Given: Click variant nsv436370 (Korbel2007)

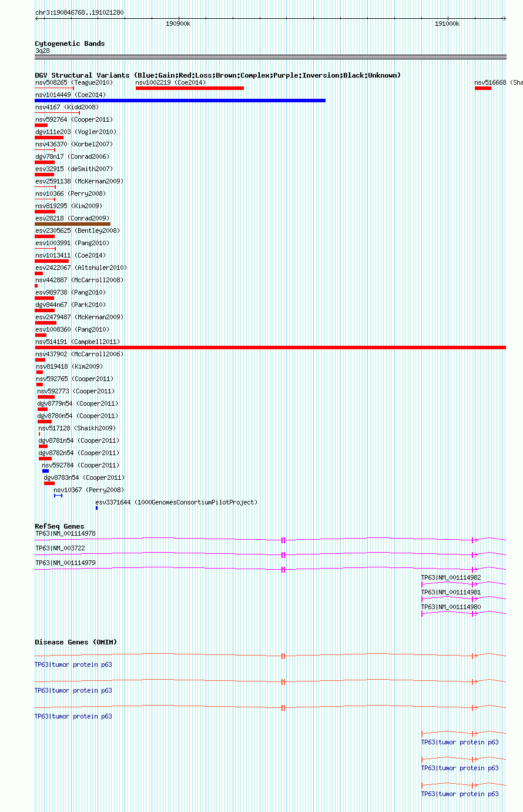Looking at the screenshot, I should (74, 144).
